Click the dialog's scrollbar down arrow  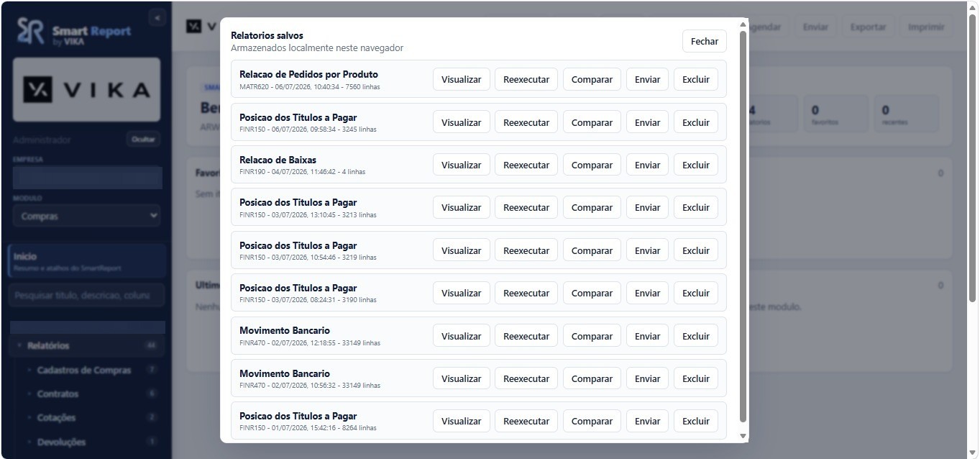click(x=743, y=436)
